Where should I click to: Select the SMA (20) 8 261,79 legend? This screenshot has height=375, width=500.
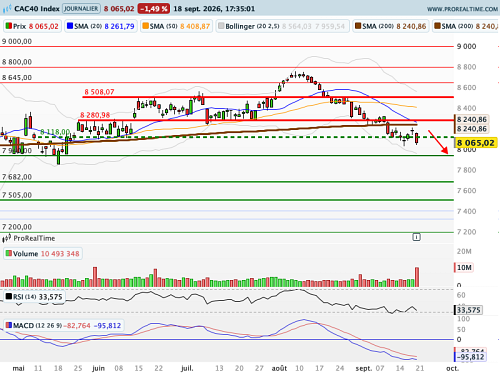coord(101,26)
